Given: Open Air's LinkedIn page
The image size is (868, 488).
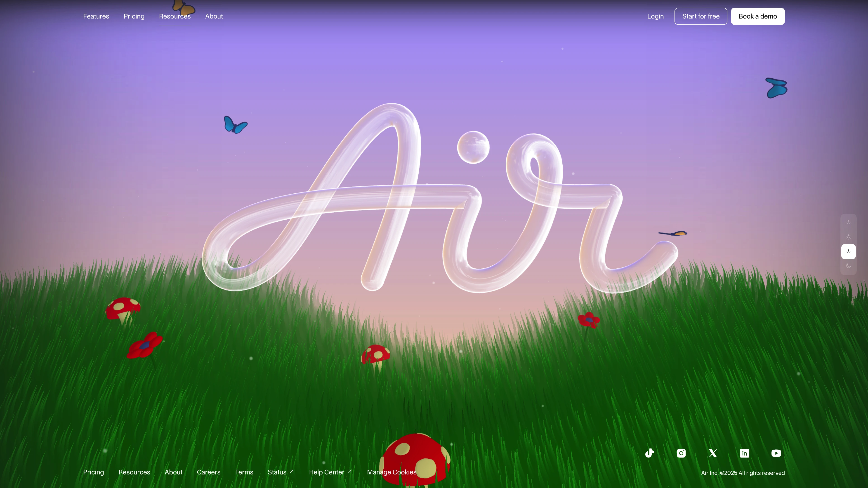Looking at the screenshot, I should point(745,453).
